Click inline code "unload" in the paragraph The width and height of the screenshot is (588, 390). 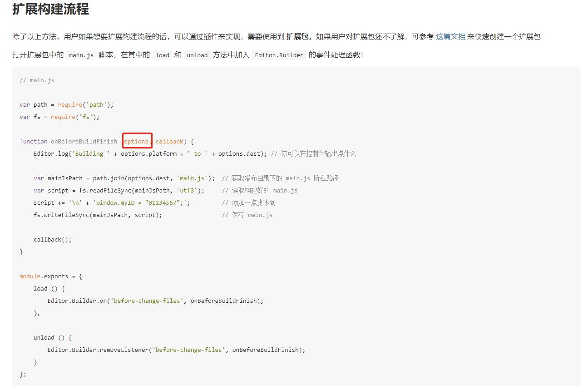(197, 55)
